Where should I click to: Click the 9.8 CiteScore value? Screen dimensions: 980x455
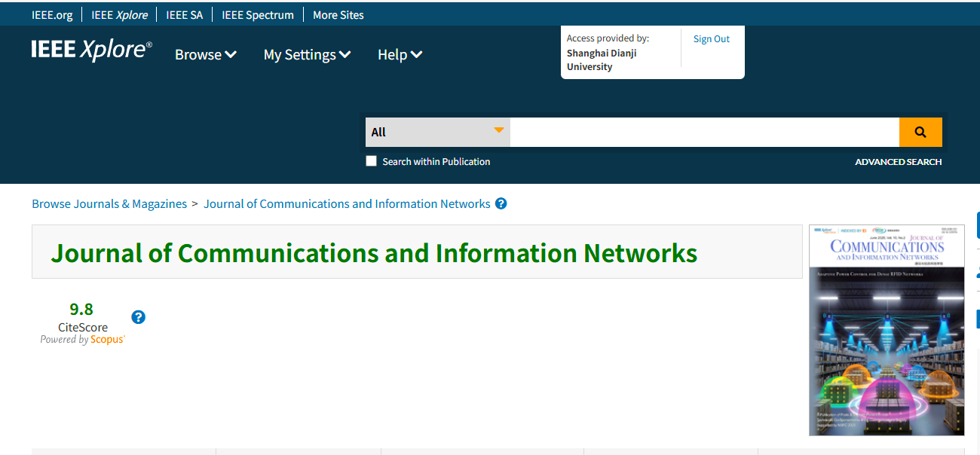pos(81,309)
